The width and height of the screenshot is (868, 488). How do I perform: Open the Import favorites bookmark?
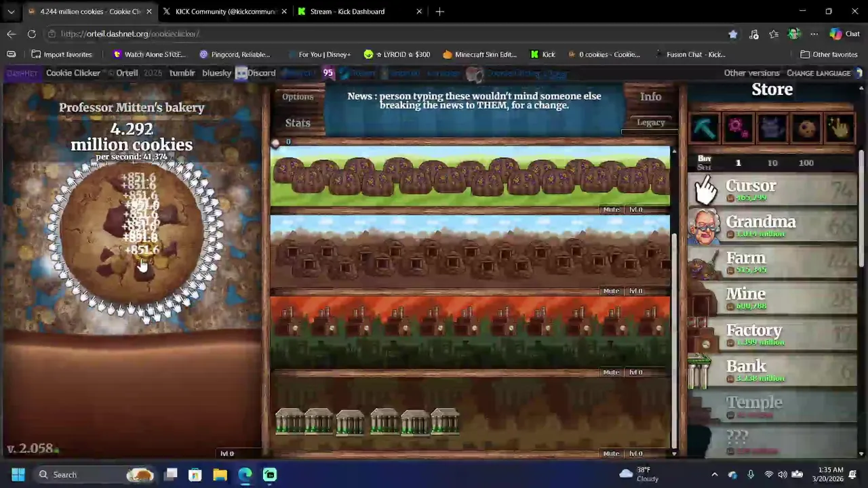click(62, 54)
